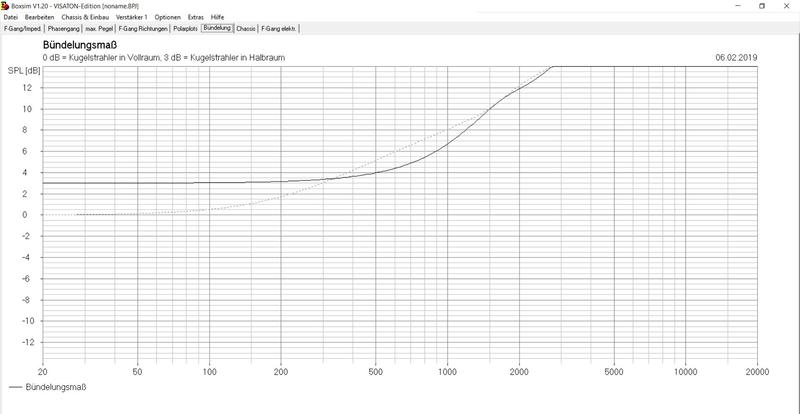Viewport: 800px width, 414px height.
Task: Open the Chassis & Einbau menu
Action: coord(85,17)
